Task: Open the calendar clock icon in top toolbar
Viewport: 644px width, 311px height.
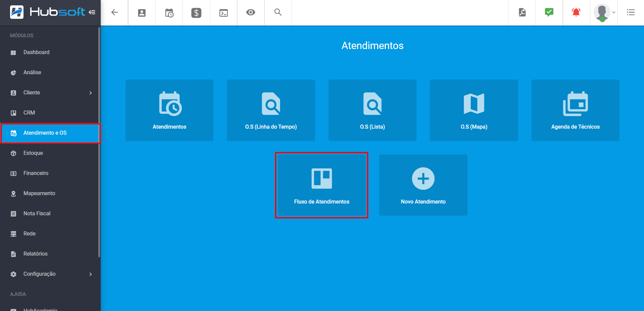Action: 169,13
